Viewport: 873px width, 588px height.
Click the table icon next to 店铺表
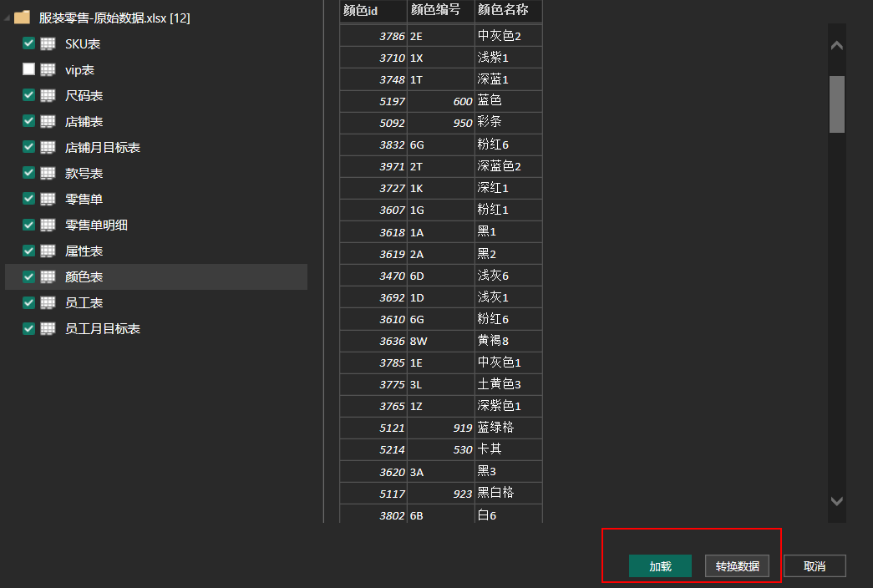pos(48,121)
